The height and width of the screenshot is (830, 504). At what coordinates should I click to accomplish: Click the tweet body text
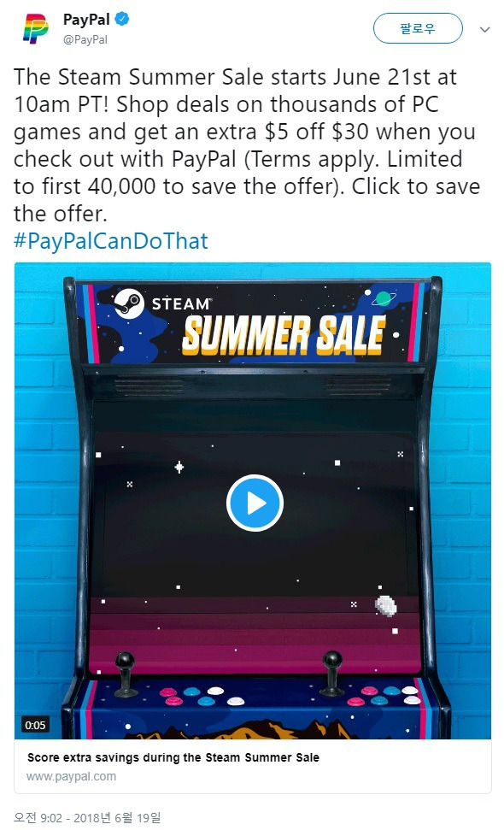click(247, 145)
